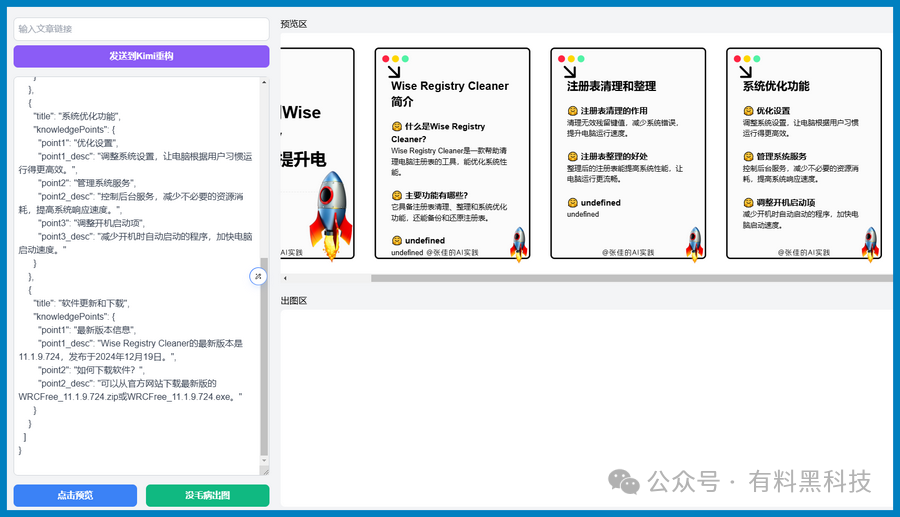Select the 系统优化功能 card title
Screen dimensions: 900x517
pyautogui.click(x=776, y=86)
